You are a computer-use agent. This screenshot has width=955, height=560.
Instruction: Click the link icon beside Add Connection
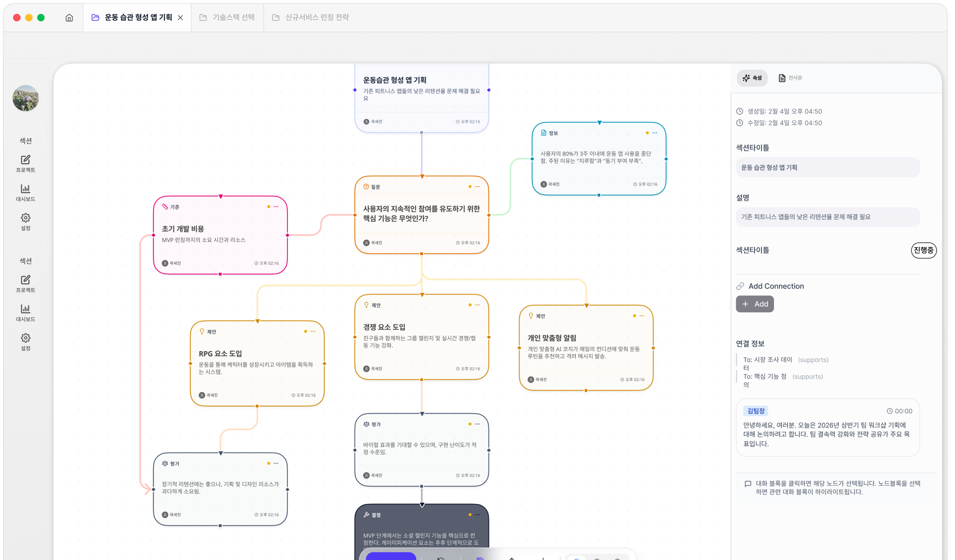point(740,286)
